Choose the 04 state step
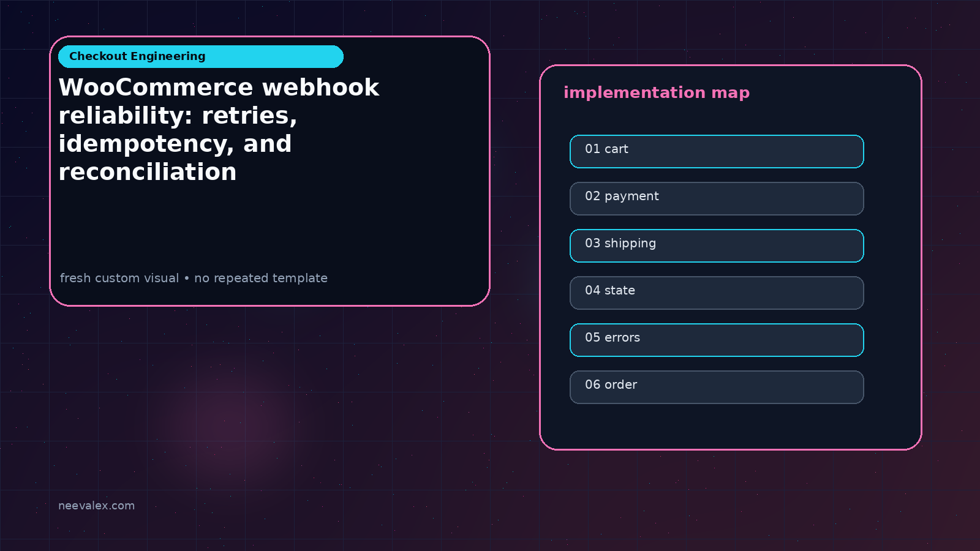The width and height of the screenshot is (980, 551). point(717,293)
